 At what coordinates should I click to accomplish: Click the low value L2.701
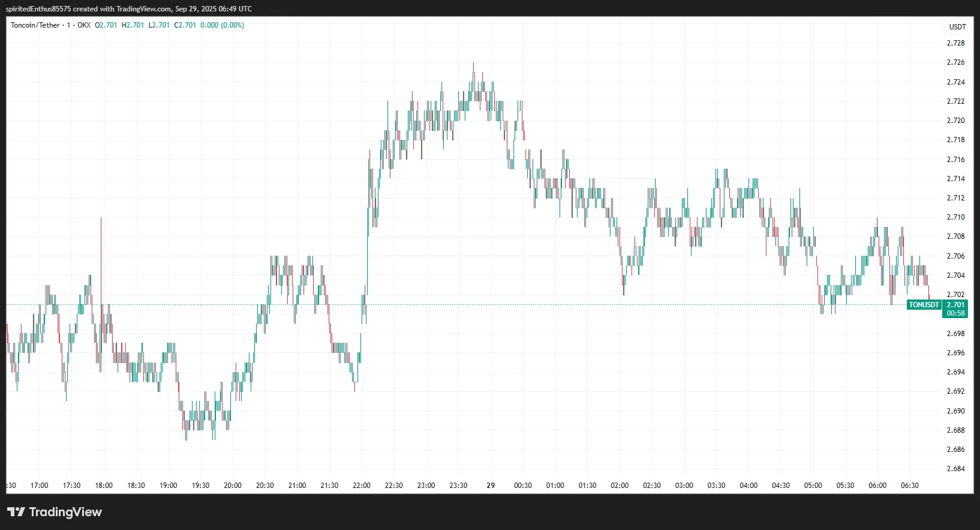[159, 25]
